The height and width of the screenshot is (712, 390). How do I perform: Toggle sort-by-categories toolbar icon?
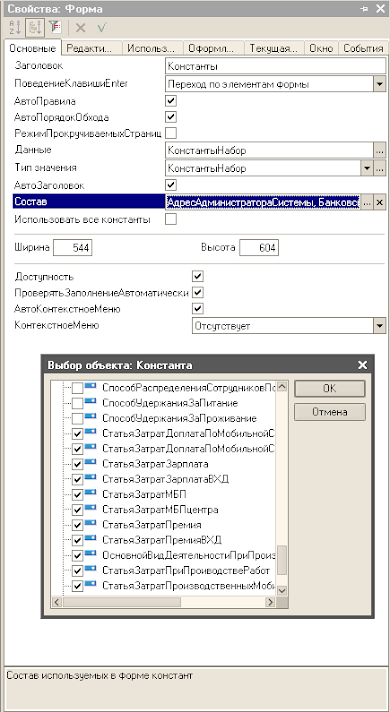click(x=34, y=28)
